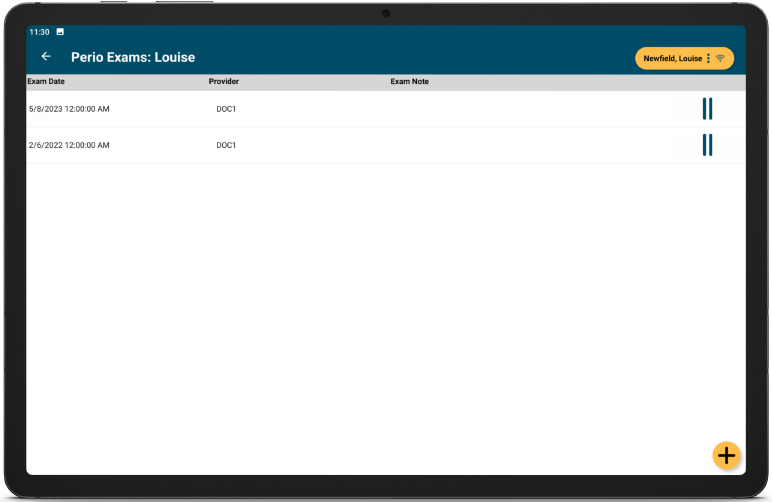The image size is (772, 502).
Task: Click the Exam Date column header
Action: pyautogui.click(x=46, y=82)
